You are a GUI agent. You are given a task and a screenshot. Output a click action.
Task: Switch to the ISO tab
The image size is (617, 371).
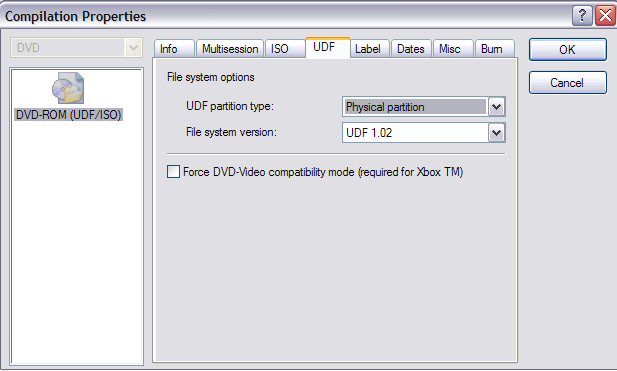tap(285, 49)
